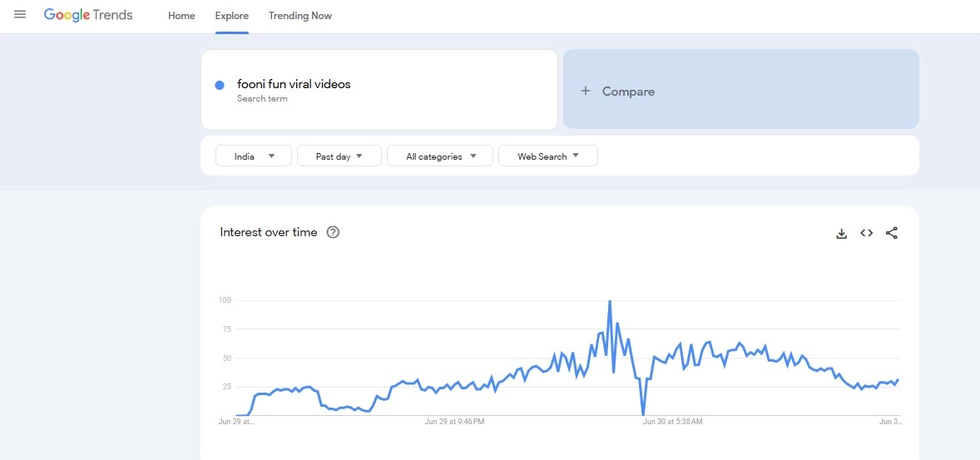Viewport: 980px width, 460px height.
Task: Edit the fooni fun viral videos term
Action: (x=294, y=84)
